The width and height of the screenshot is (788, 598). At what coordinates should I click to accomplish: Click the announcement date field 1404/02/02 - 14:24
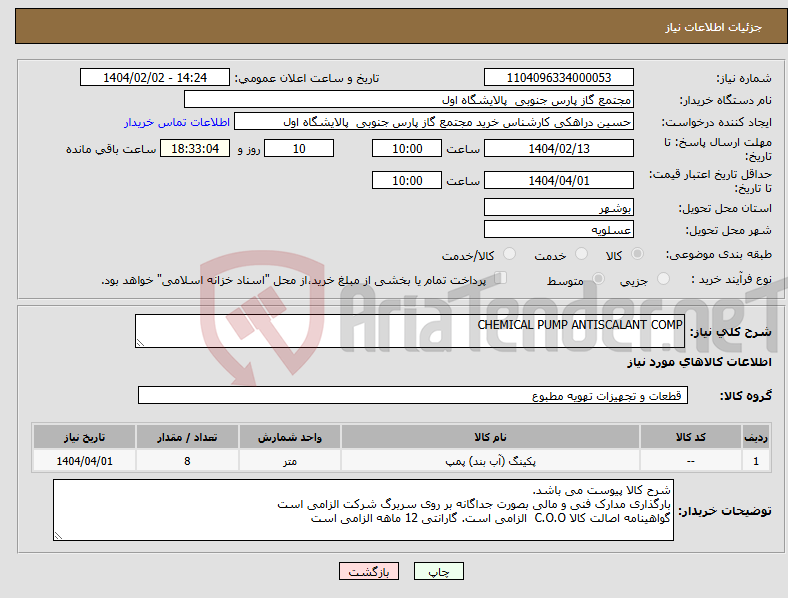155,77
